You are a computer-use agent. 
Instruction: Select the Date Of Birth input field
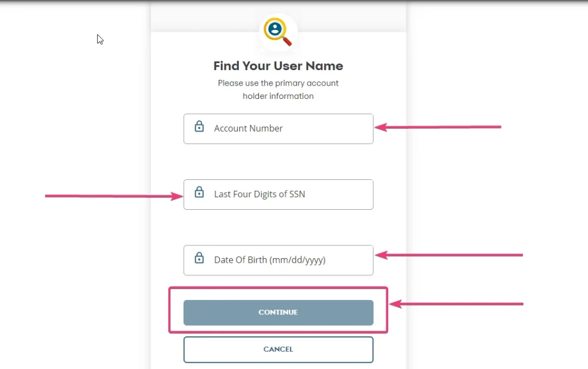tap(278, 260)
